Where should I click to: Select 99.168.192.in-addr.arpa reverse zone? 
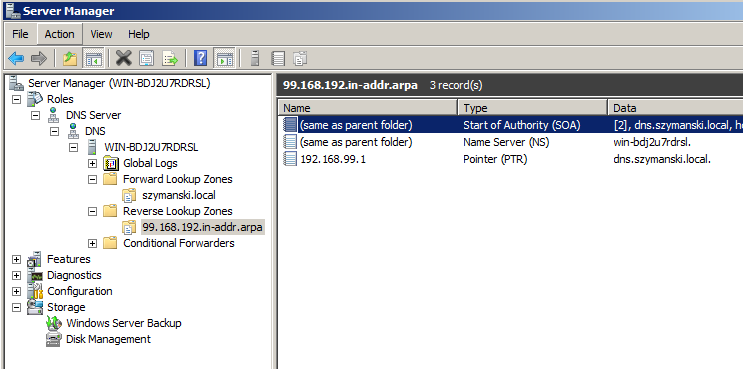(202, 227)
